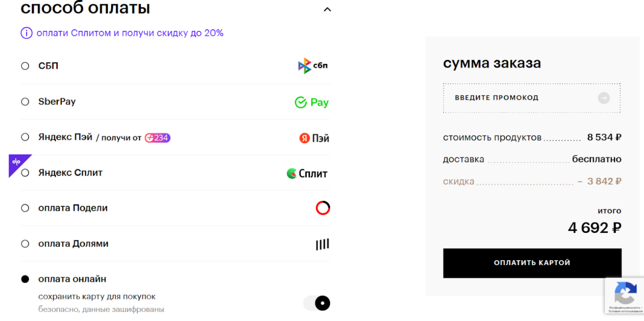Click the purple percent discount badge
The height and width of the screenshot is (321, 644).
(17, 162)
